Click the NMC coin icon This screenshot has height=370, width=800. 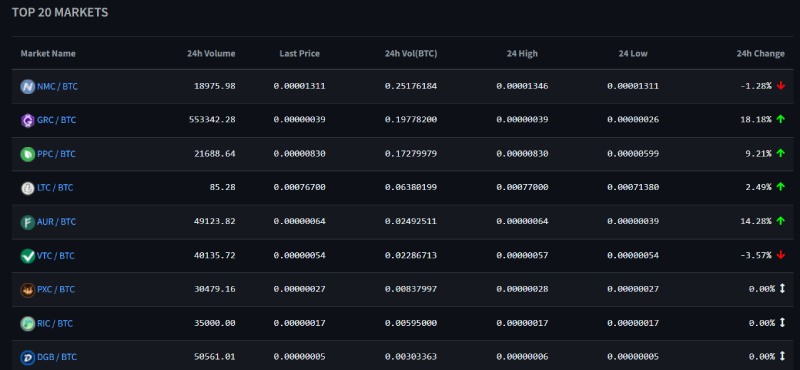pyautogui.click(x=28, y=86)
